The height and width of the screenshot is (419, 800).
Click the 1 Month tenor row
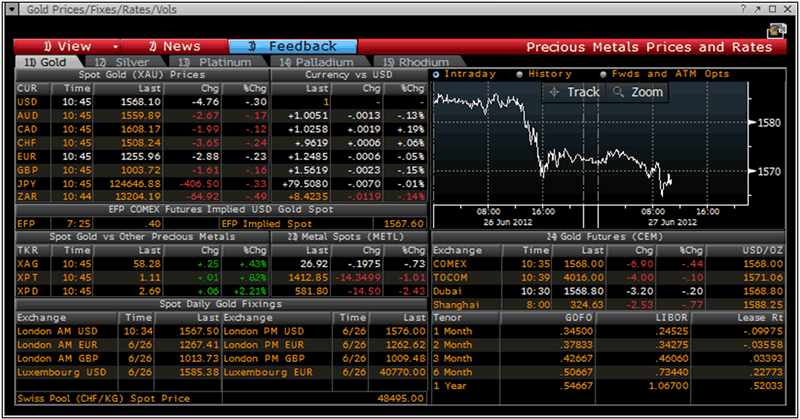click(x=608, y=331)
